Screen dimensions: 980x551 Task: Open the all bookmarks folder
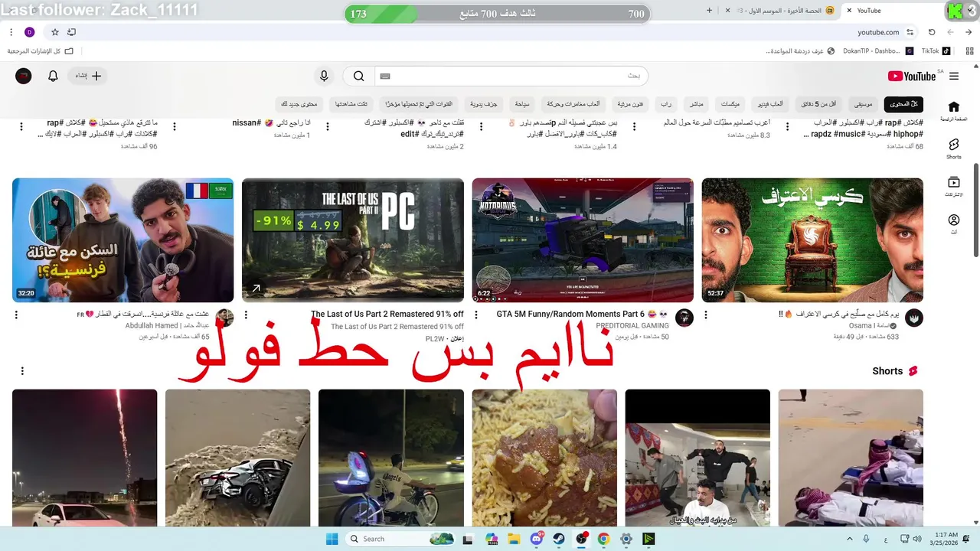[41, 51]
